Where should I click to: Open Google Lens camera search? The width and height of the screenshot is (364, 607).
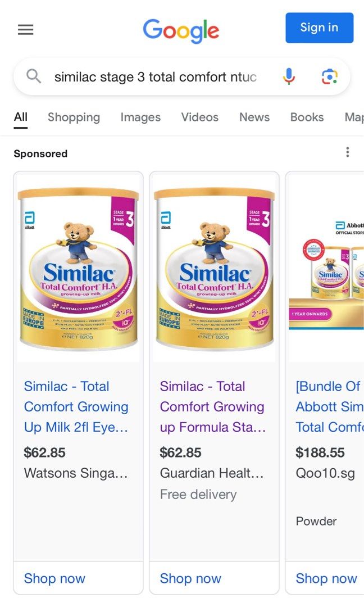click(x=330, y=76)
